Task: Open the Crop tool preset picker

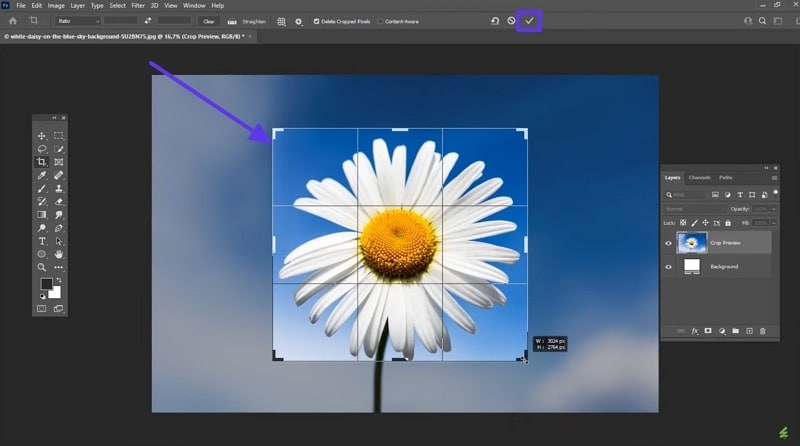Action: 34,21
